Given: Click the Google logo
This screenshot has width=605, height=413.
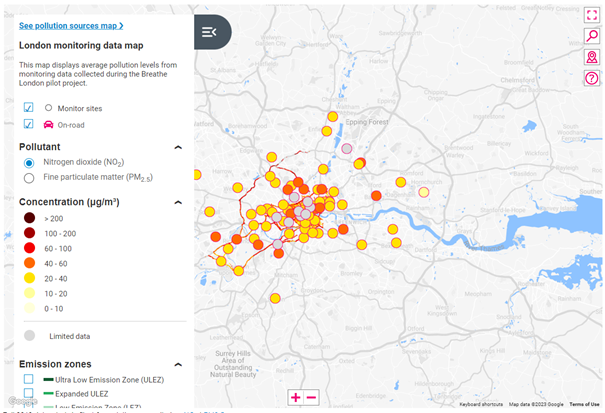Looking at the screenshot, I should 22,401.
